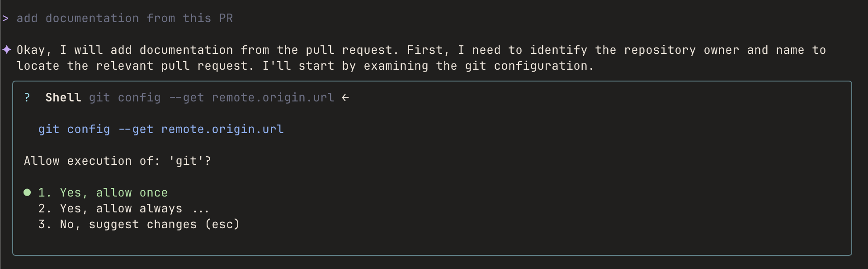Screen dimensions: 868x269
Task: Click the left arrow after the gray command
Action: click(x=345, y=97)
